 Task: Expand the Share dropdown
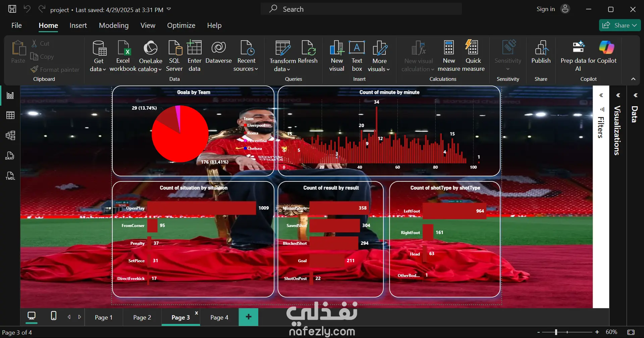(634, 25)
